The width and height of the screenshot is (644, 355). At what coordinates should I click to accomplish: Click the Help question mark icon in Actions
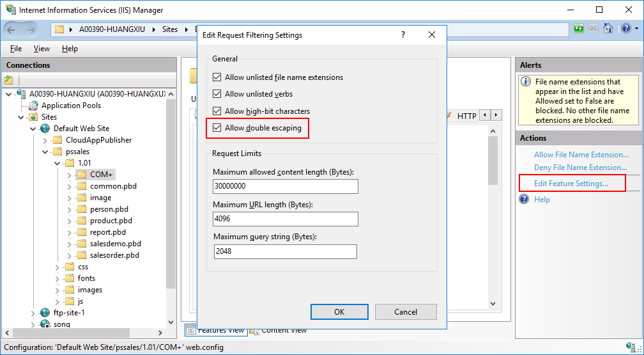(525, 200)
